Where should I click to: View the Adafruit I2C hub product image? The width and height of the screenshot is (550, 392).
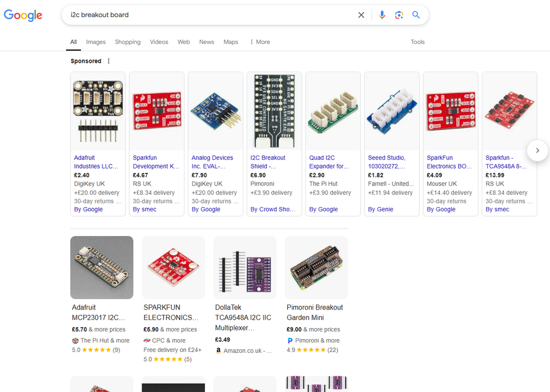pos(98,111)
